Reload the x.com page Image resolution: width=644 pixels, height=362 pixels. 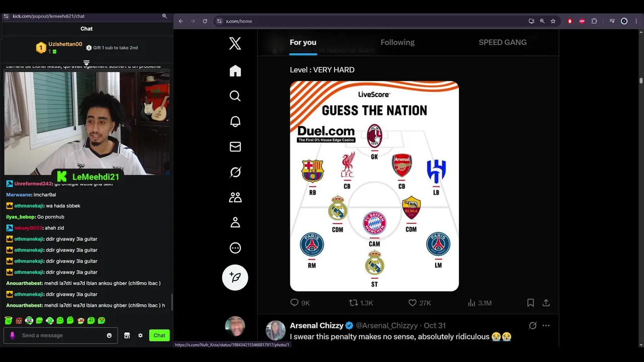pyautogui.click(x=205, y=21)
